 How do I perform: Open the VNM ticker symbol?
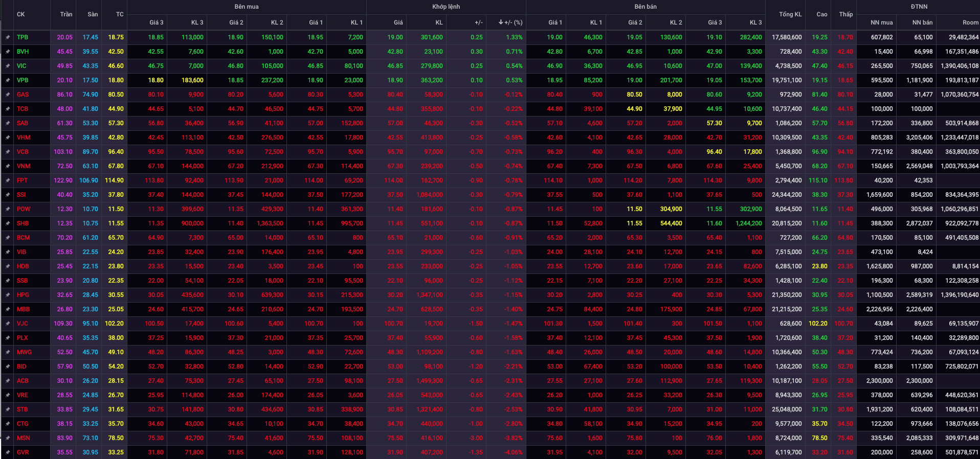coord(24,166)
